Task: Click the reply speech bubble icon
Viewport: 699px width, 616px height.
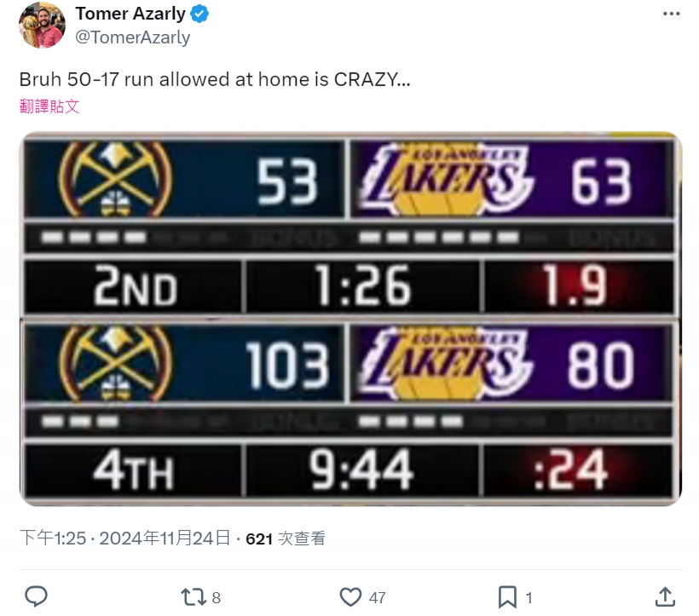Action: pos(36,596)
